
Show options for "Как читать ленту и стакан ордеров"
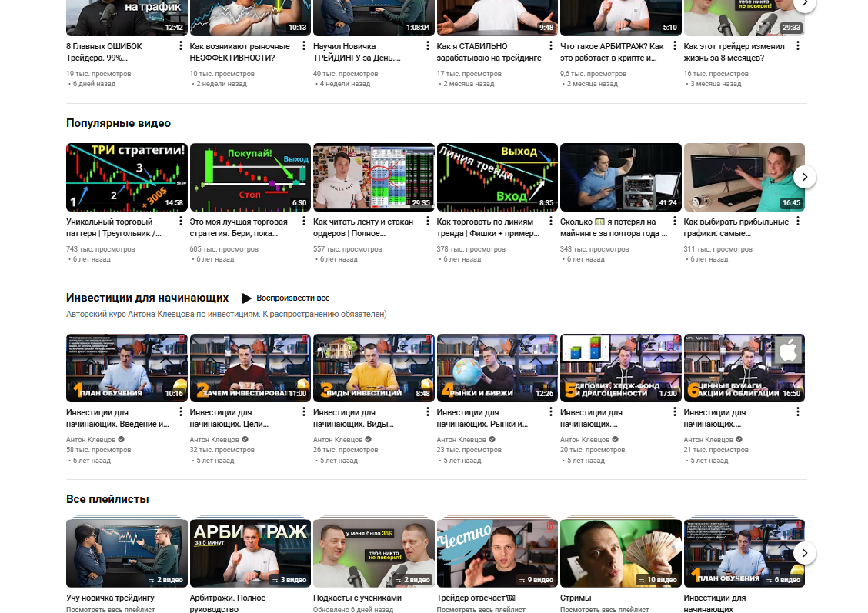pyautogui.click(x=427, y=222)
